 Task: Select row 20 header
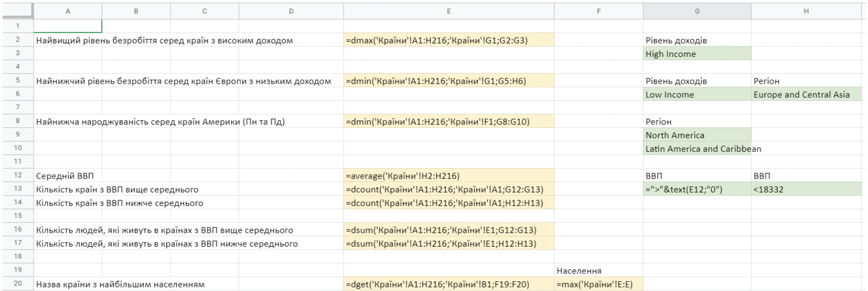18,284
